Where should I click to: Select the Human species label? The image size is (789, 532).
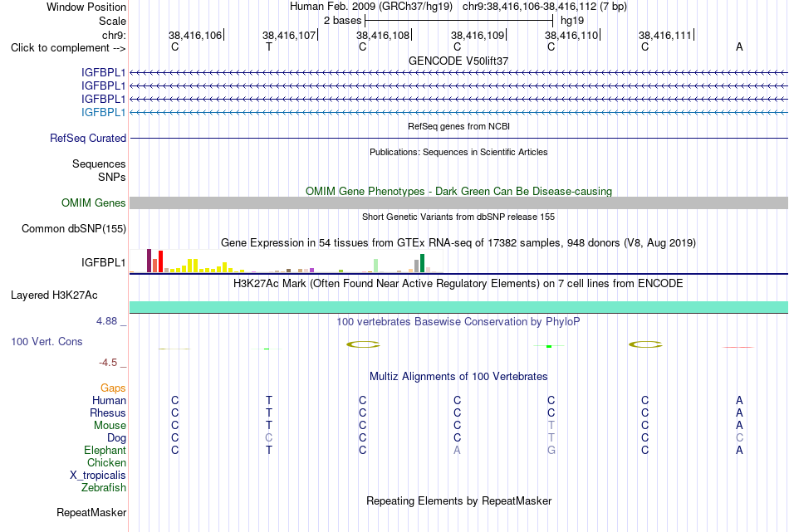(x=109, y=400)
